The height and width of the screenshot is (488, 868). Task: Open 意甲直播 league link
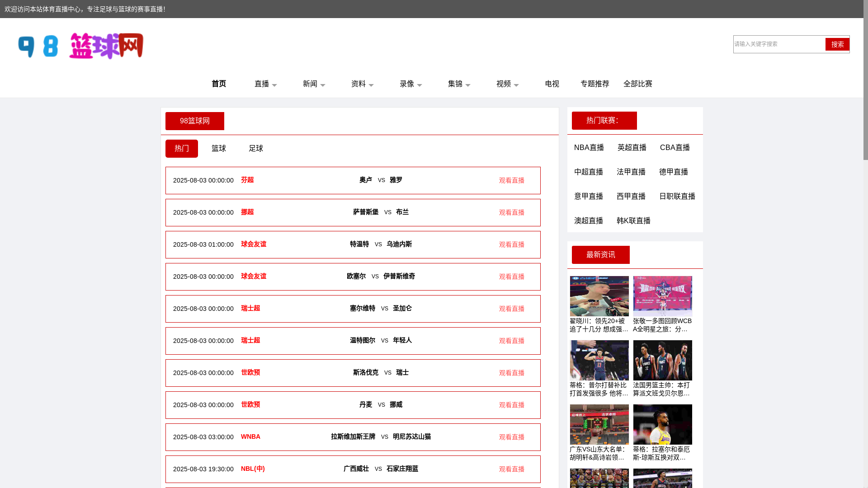589,197
